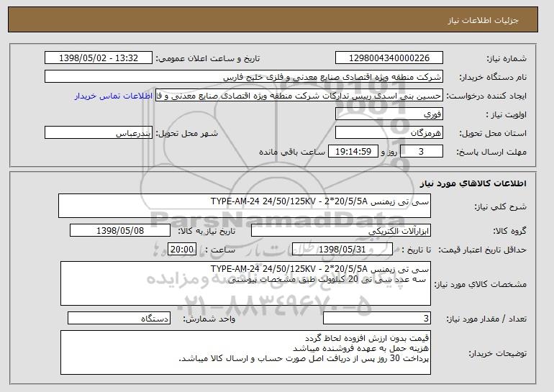Open the buyer contact info link اطلاعات تماس خریدار
Screen dimensions: 554x392
[x=114, y=96]
